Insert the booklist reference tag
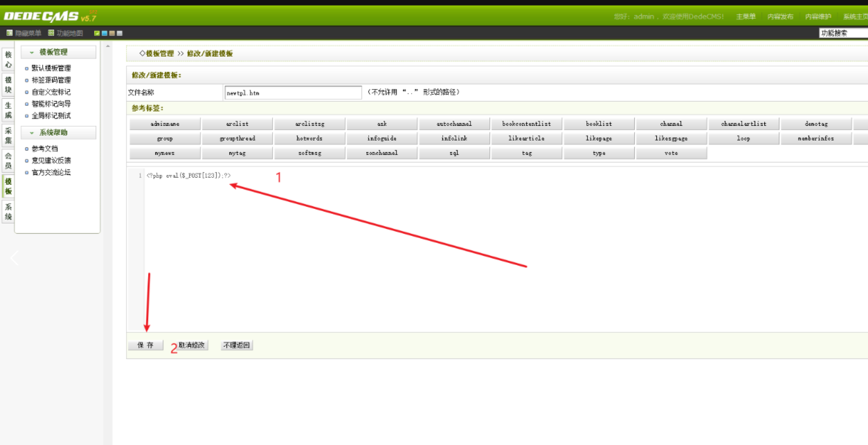Screen dimensions: 868x445 [599, 124]
